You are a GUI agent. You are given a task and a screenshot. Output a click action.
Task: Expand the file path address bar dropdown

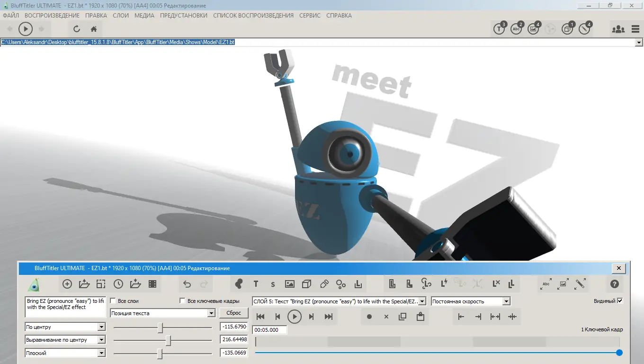(639, 42)
